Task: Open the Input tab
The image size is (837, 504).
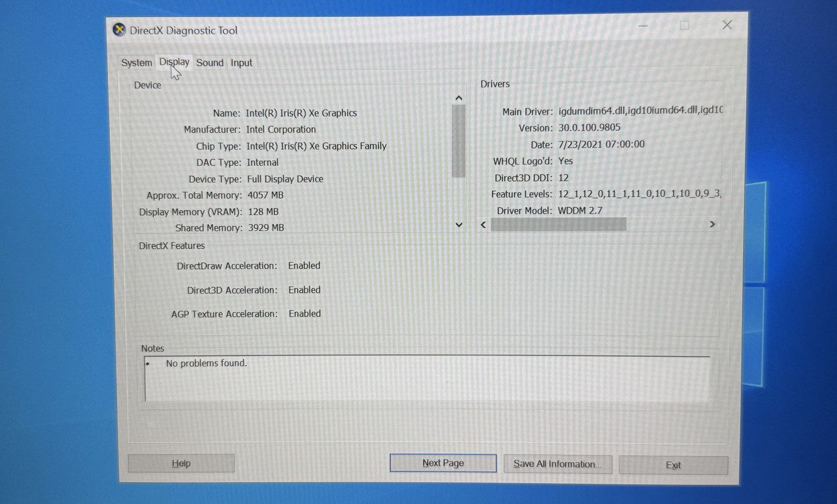Action: pos(241,63)
